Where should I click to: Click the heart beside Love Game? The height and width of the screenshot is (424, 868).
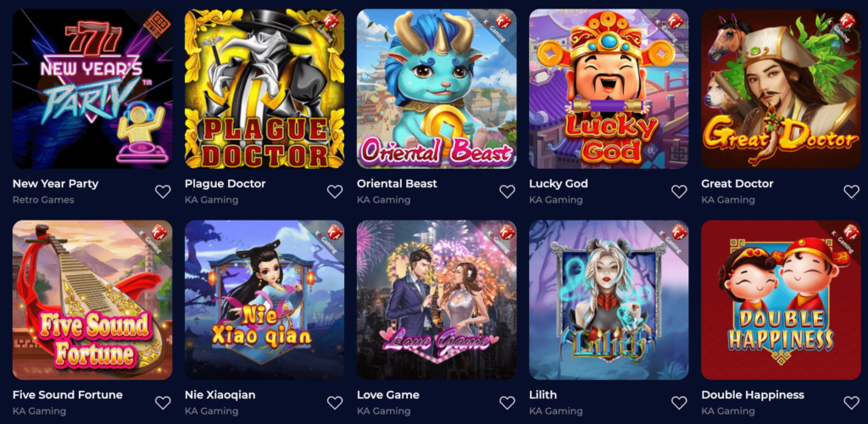[x=507, y=403]
